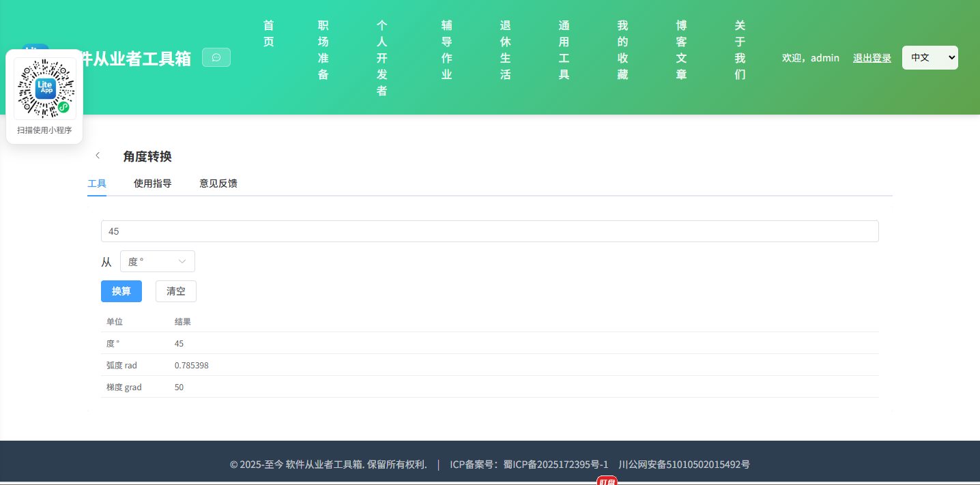The width and height of the screenshot is (980, 485).
Task: Click the ICP record 蜀ICP备2025172395号-1
Action: click(x=556, y=465)
